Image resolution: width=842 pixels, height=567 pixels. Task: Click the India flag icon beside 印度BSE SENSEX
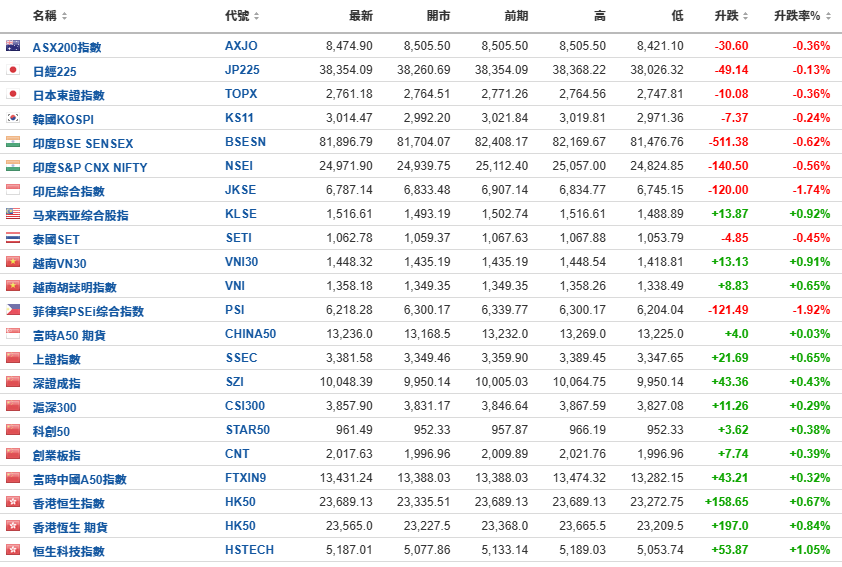(13, 142)
